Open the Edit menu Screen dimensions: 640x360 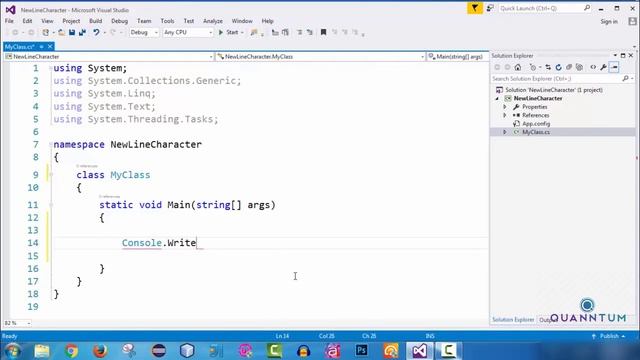pyautogui.click(x=27, y=21)
